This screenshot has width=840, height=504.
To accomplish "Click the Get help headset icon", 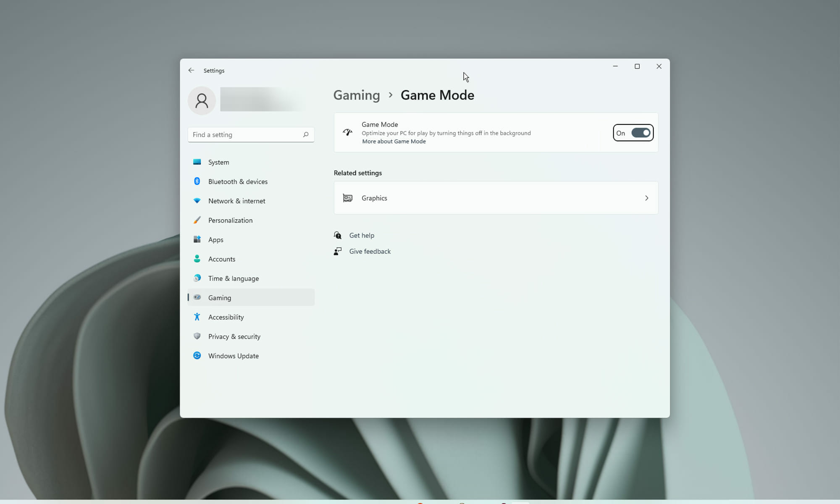I will tap(338, 235).
